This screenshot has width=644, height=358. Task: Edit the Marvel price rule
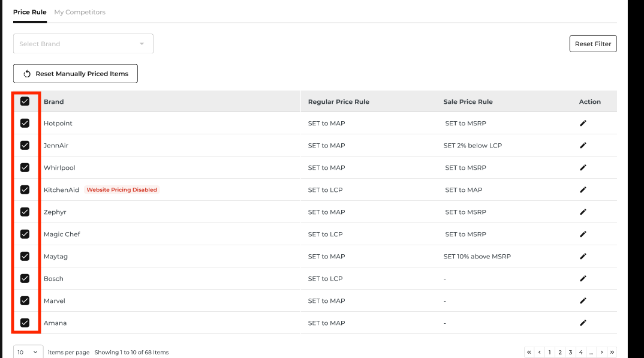point(583,300)
